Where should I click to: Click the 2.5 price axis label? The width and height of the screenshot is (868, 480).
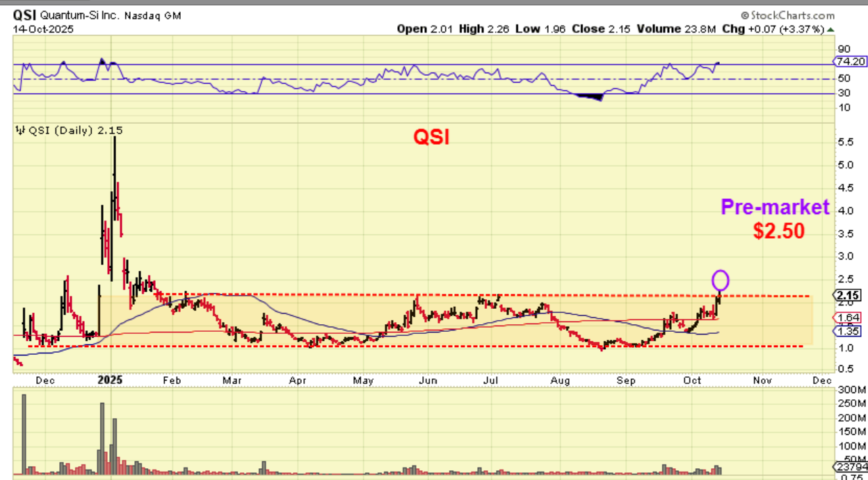point(846,280)
